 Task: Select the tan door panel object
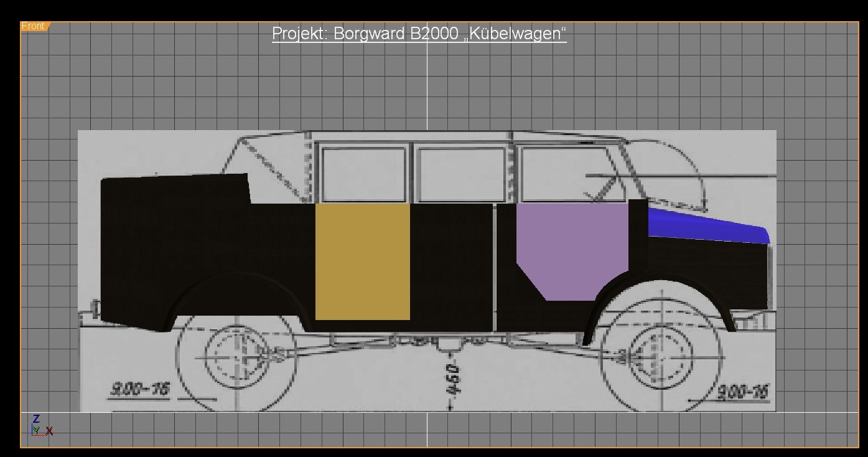point(363,262)
